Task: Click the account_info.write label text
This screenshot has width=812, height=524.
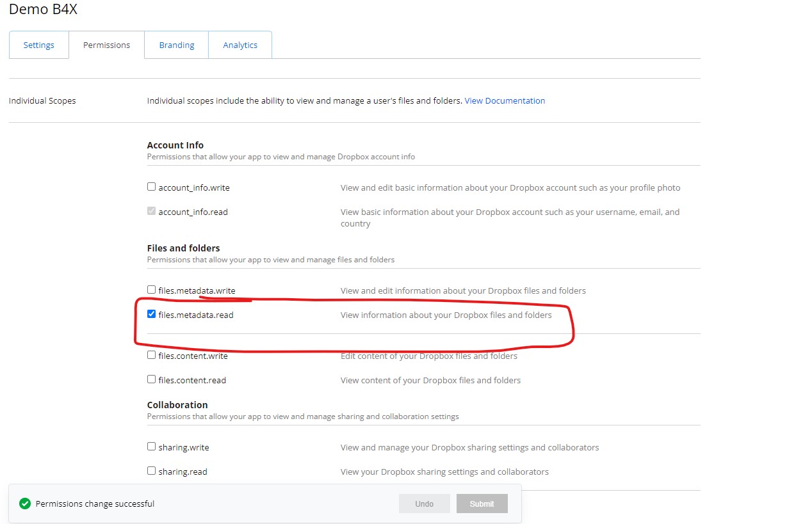Action: click(194, 187)
